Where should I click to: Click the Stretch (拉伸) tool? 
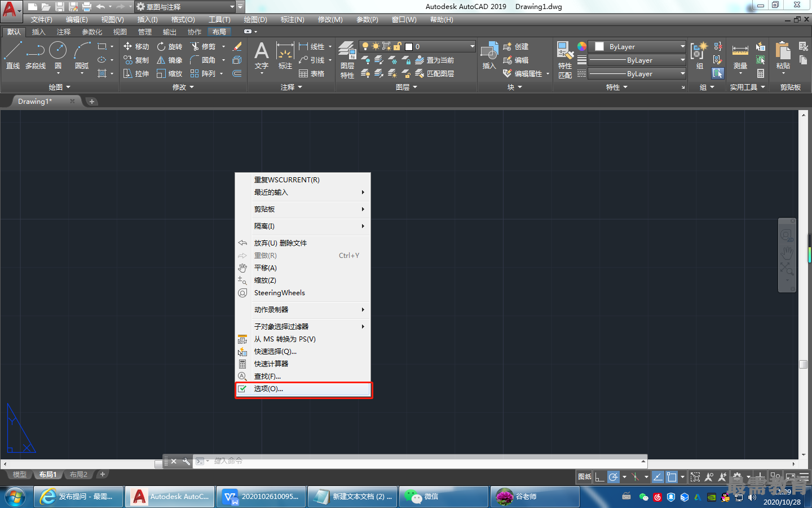[136, 73]
